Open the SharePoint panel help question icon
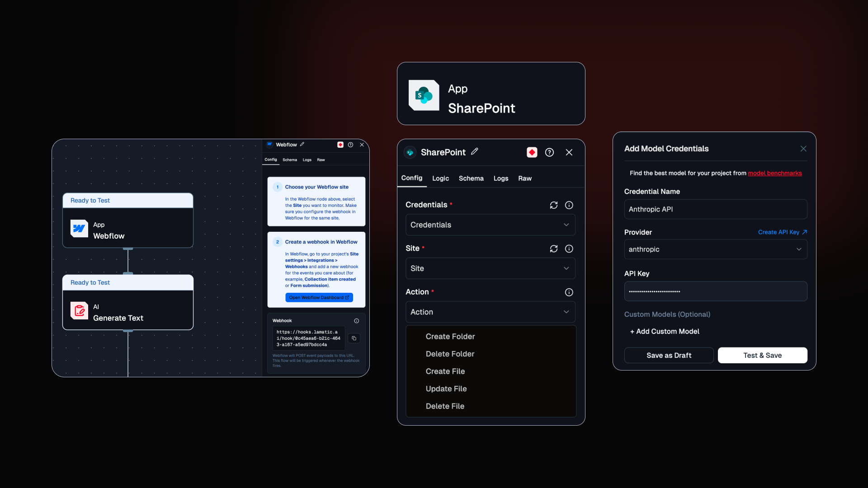 point(549,152)
